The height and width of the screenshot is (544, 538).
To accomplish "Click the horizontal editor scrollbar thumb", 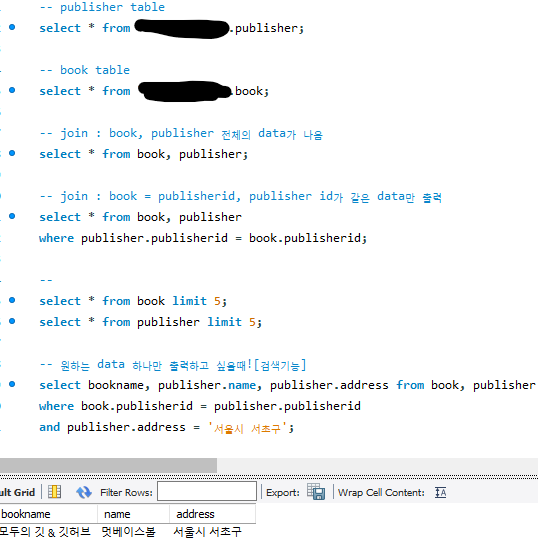I will 108,465.
